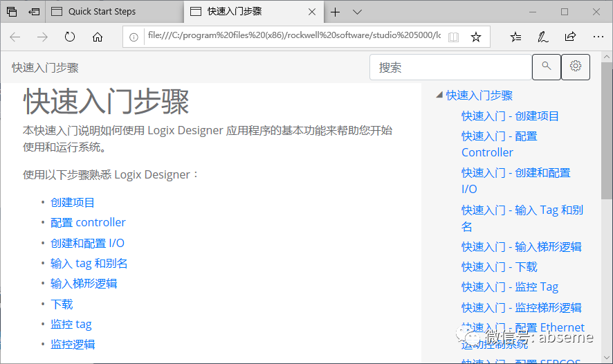Click the set tabs aside icon
This screenshot has height=364, width=613.
[34, 12]
